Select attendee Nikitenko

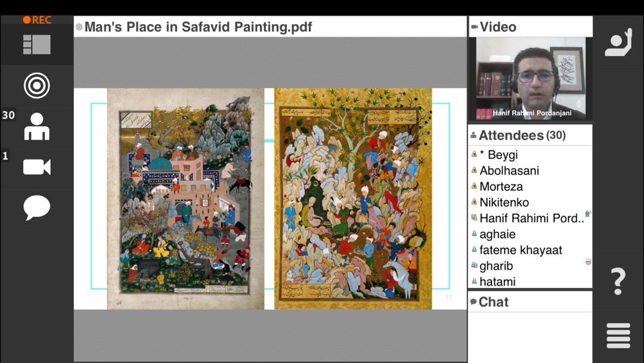(530, 202)
